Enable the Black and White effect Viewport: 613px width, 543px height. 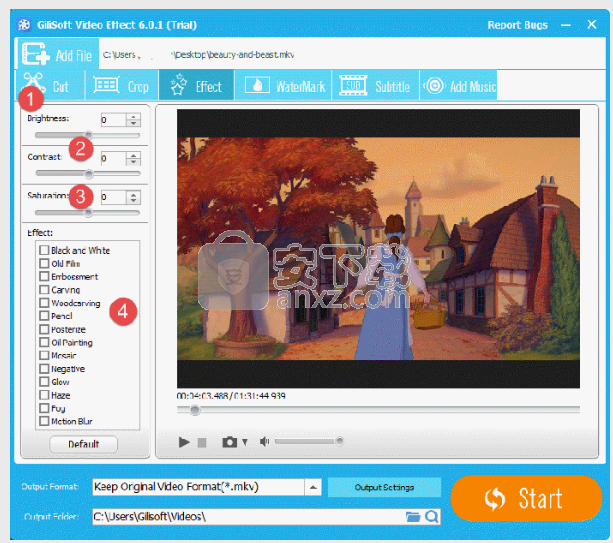point(44,250)
